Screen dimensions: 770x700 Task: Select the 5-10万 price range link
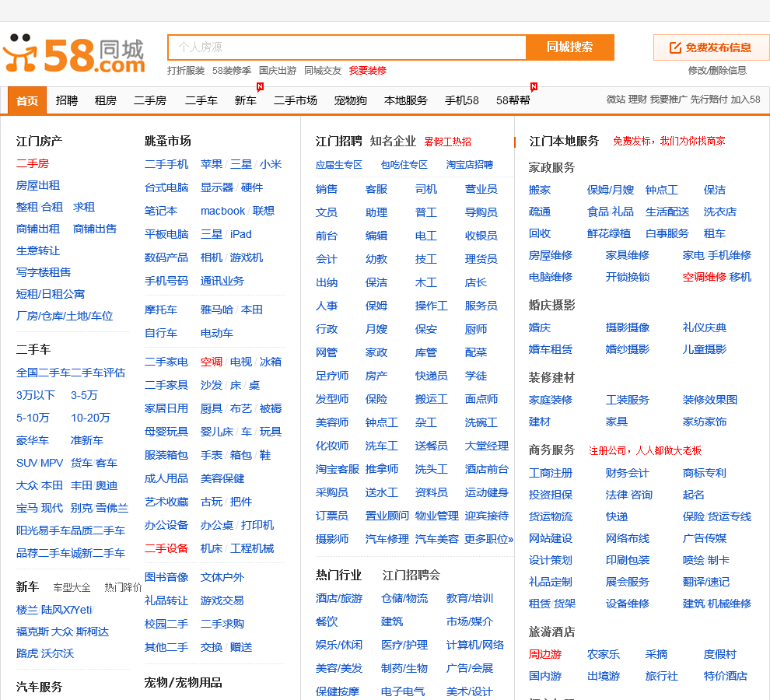coord(33,418)
